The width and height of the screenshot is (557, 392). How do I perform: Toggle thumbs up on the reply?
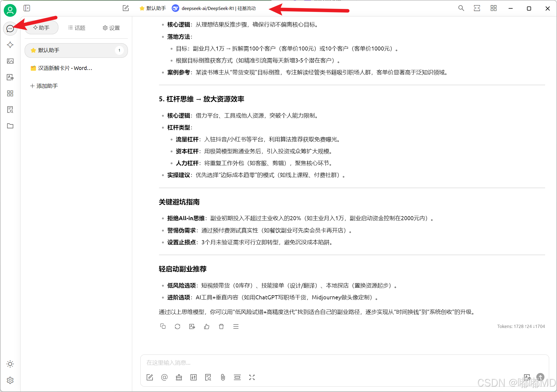click(x=207, y=326)
